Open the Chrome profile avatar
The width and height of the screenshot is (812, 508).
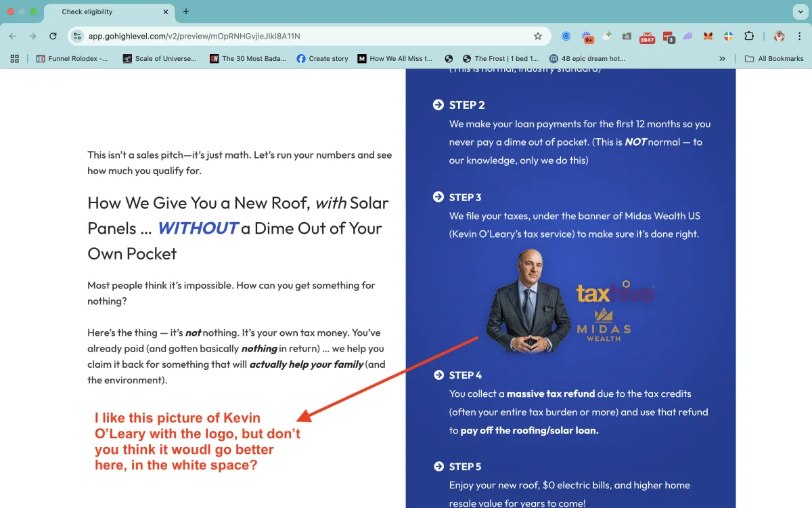tap(780, 36)
